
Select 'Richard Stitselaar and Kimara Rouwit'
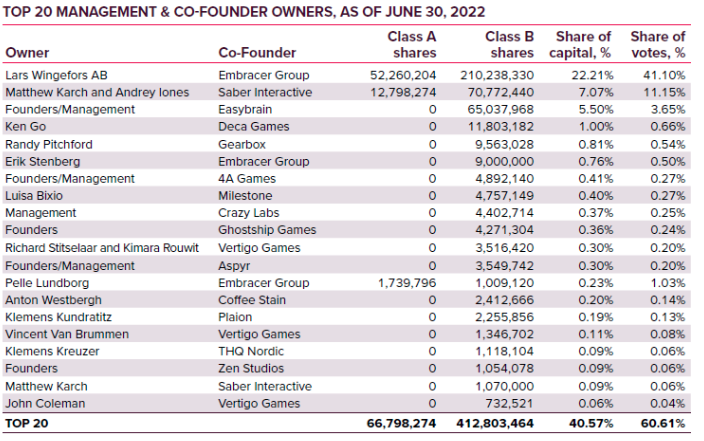tap(102, 248)
